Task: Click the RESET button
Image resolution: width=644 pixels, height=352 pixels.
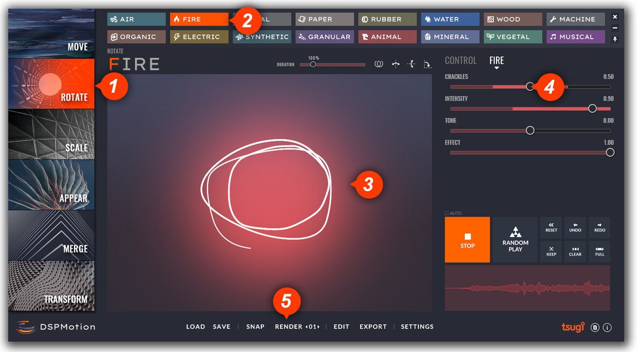Action: click(551, 228)
